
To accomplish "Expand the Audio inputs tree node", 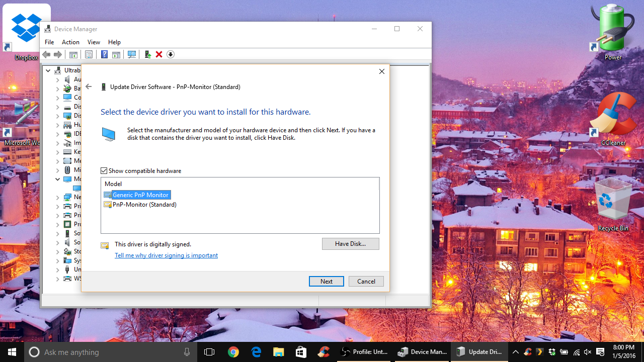I will coord(58,79).
